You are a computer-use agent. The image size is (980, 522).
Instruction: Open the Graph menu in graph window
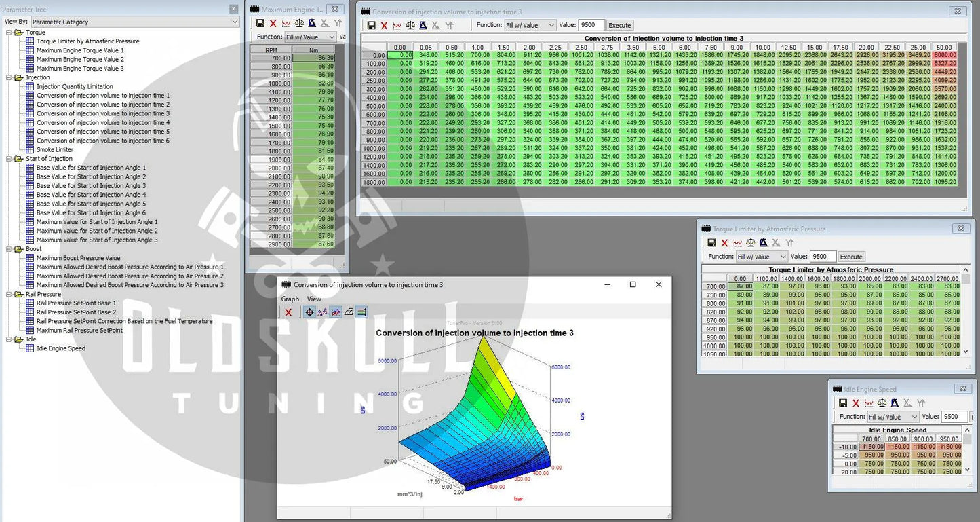(290, 299)
